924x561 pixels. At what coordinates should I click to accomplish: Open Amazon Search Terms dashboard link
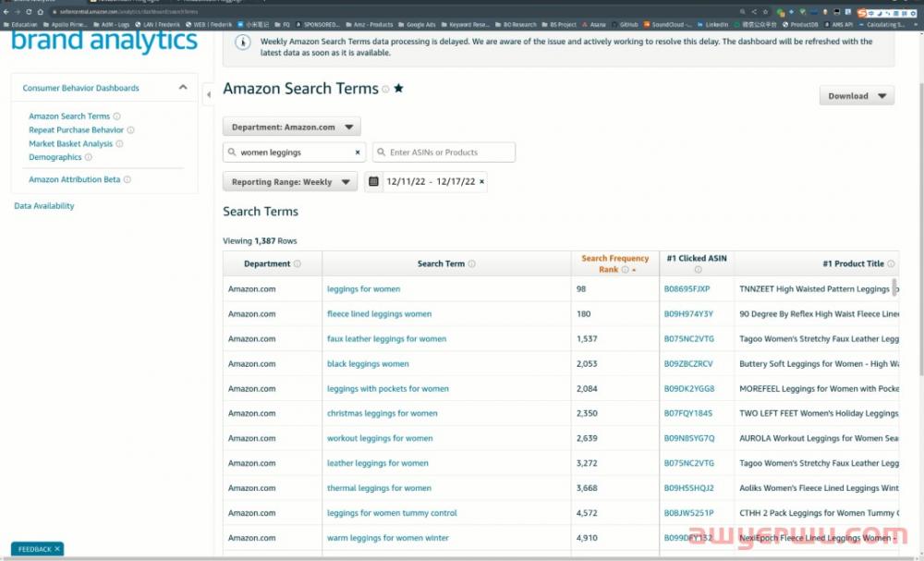point(69,116)
